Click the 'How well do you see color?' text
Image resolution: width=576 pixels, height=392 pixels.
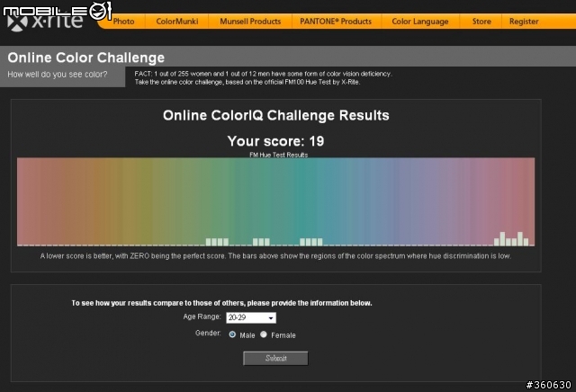(58, 75)
